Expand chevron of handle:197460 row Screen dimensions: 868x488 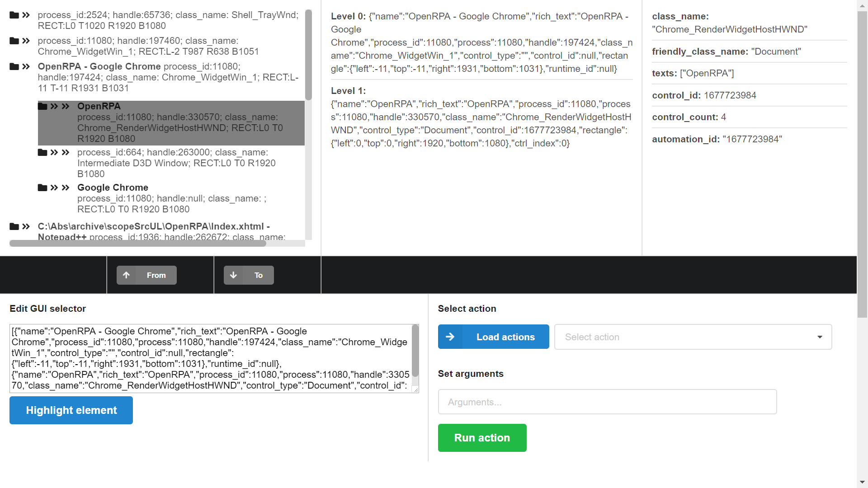click(x=26, y=41)
